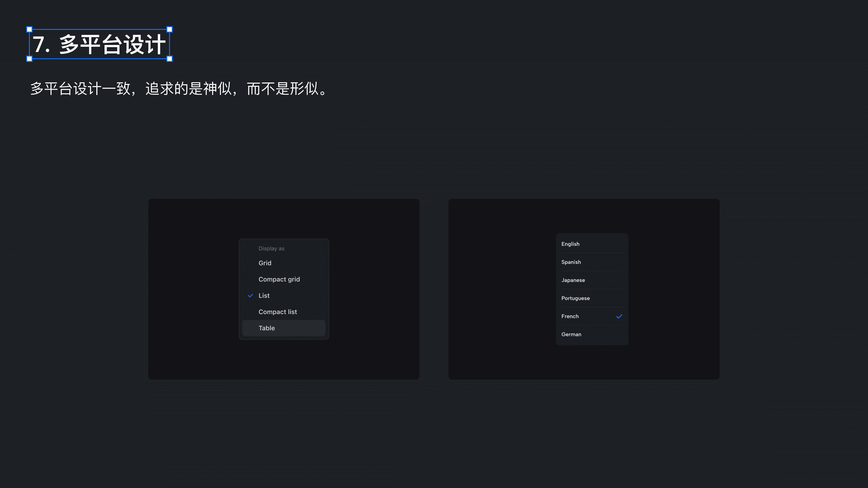Viewport: 868px width, 488px height.
Task: Click the subtitle 多平台设计一致 text
Action: tap(179, 89)
